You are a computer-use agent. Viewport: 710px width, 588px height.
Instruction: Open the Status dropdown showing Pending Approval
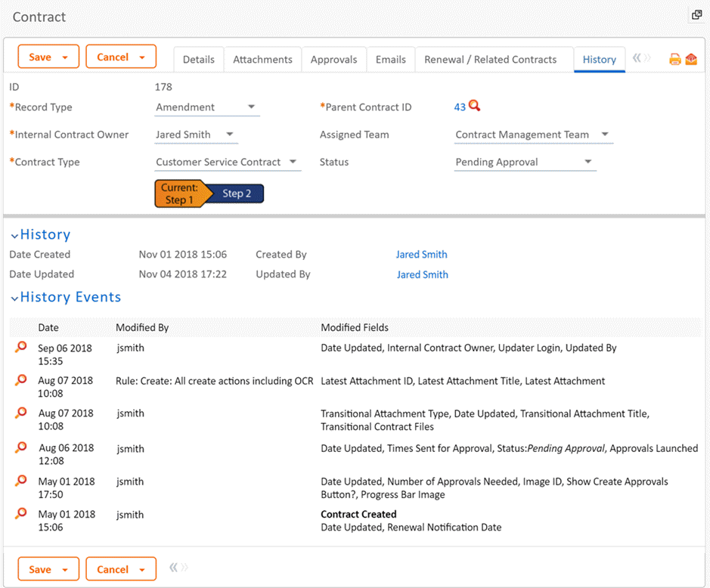588,162
